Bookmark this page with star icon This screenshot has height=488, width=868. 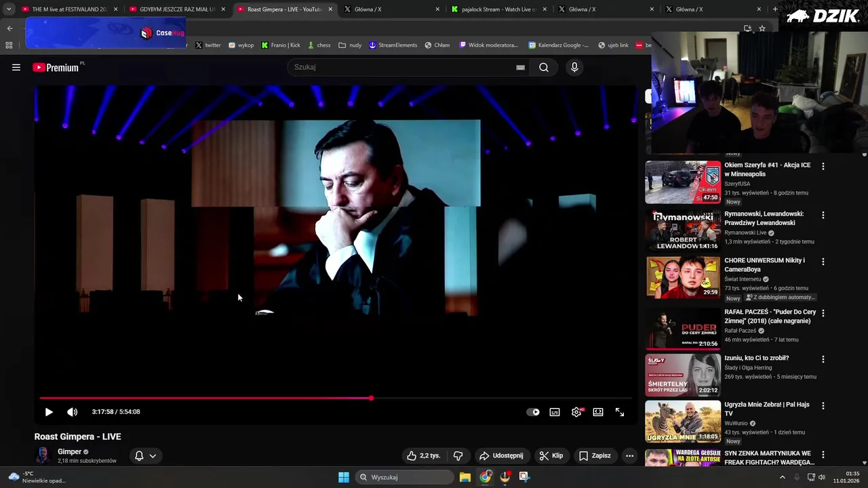(762, 28)
